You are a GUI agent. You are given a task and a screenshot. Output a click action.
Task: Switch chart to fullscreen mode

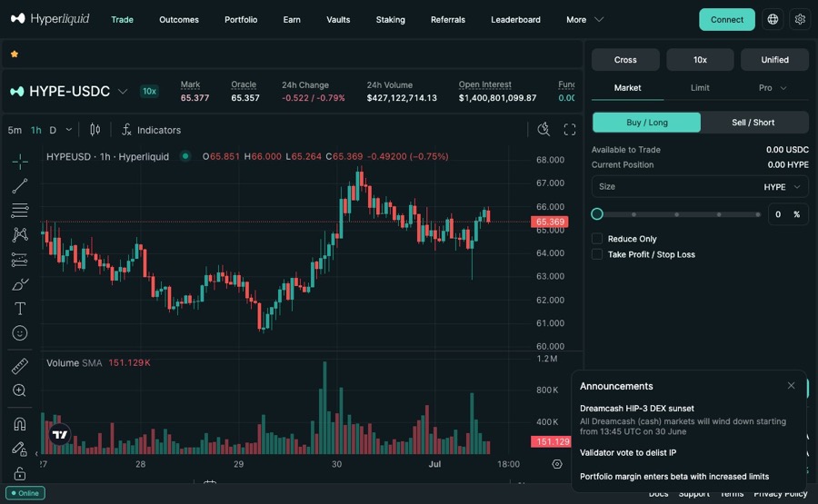[x=570, y=129]
